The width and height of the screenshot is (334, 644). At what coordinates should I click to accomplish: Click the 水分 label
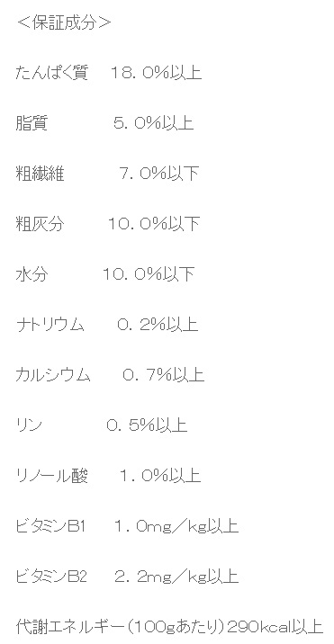[32, 274]
